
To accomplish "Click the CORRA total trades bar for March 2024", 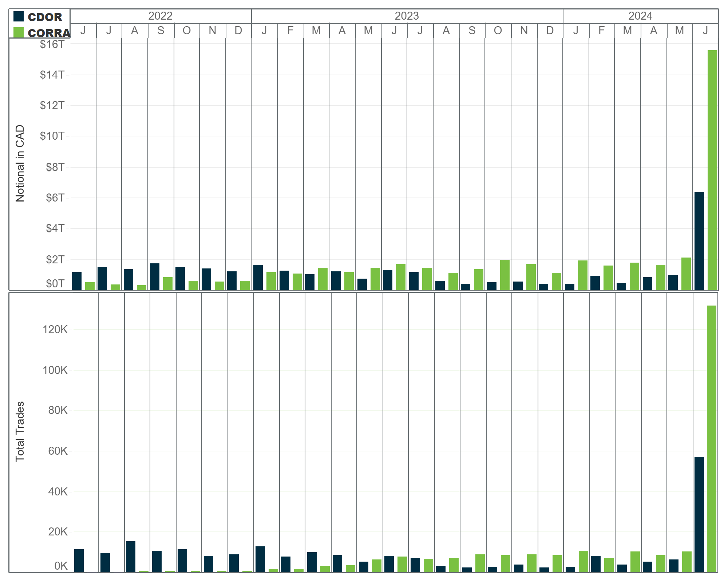I will pyautogui.click(x=635, y=562).
